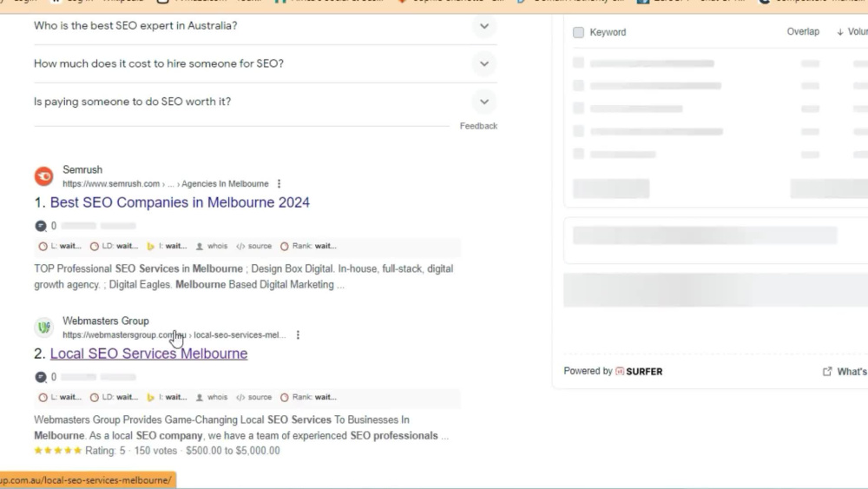Screen dimensions: 868x489
Task: Open "Best SEO Companies in Melbourne 2024"
Action: point(180,202)
